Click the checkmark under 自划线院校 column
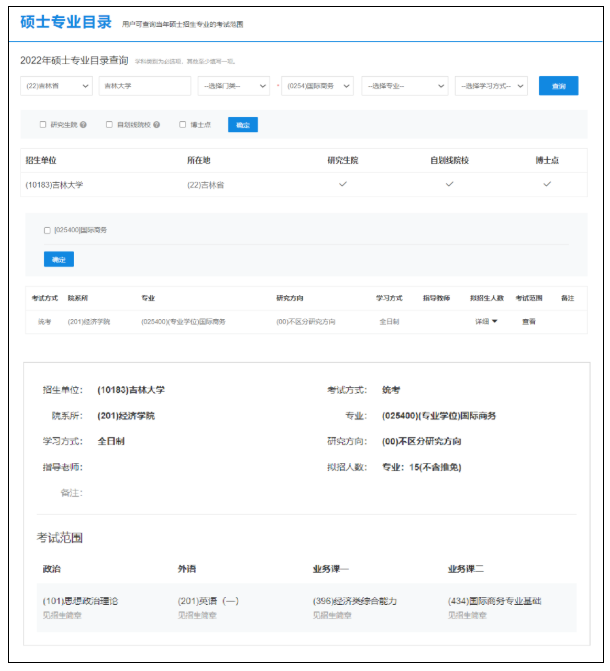The height and width of the screenshot is (671, 610). [x=449, y=184]
